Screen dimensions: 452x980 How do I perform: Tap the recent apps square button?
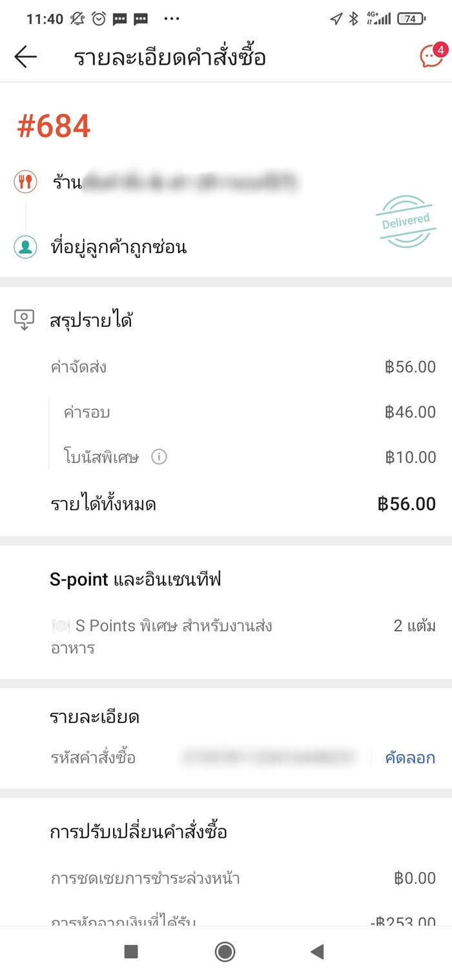pos(131,952)
